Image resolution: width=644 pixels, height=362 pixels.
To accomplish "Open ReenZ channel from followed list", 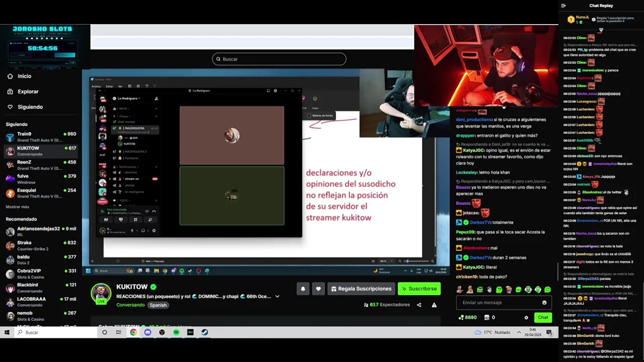I will click(40, 165).
